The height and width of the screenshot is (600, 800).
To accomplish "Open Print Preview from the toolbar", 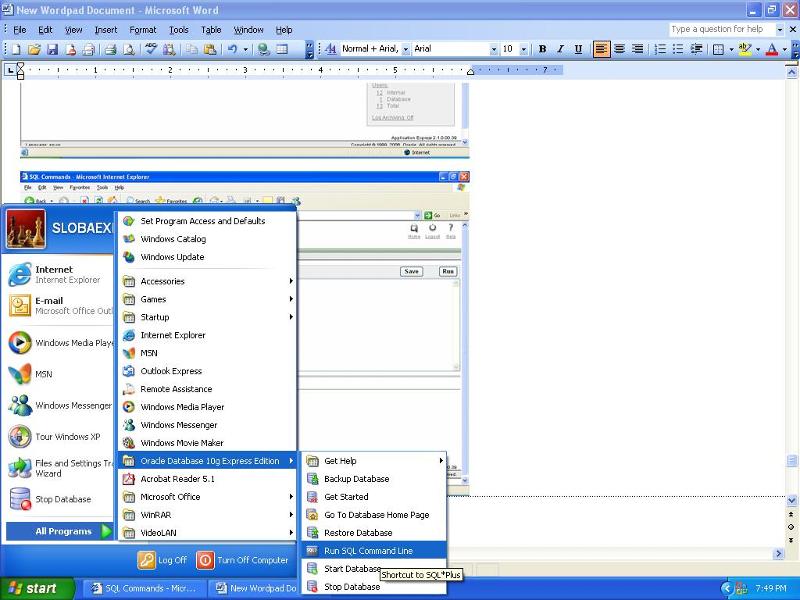I will 129,49.
